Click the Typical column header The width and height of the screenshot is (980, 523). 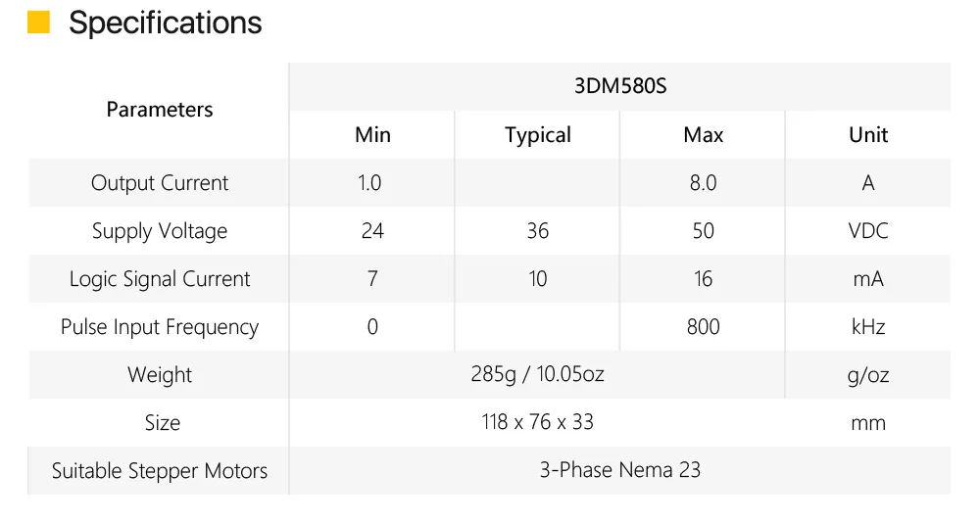537,135
